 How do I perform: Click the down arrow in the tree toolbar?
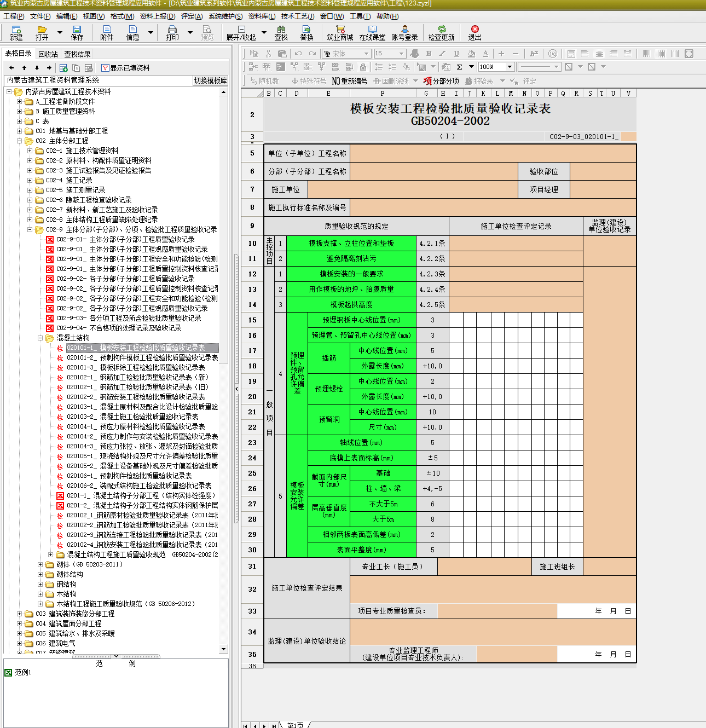coord(37,68)
